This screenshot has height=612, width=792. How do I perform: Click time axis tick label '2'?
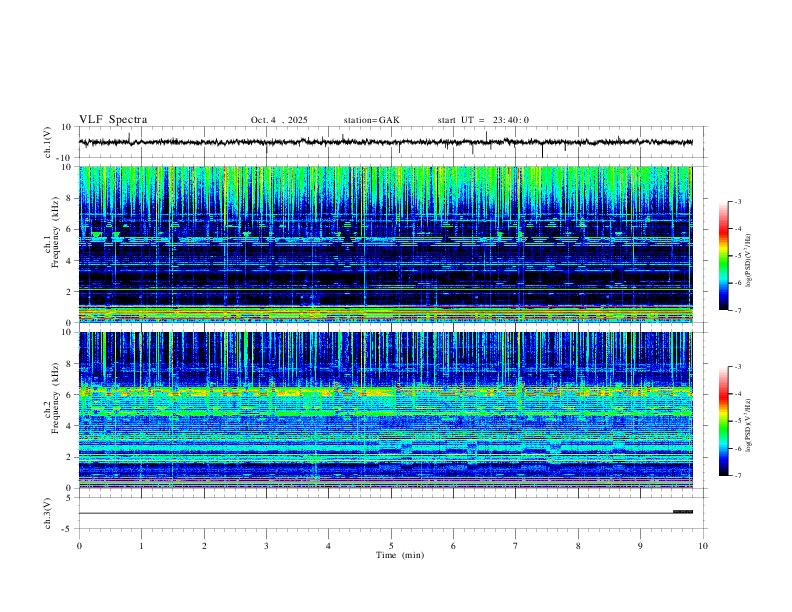coord(204,546)
